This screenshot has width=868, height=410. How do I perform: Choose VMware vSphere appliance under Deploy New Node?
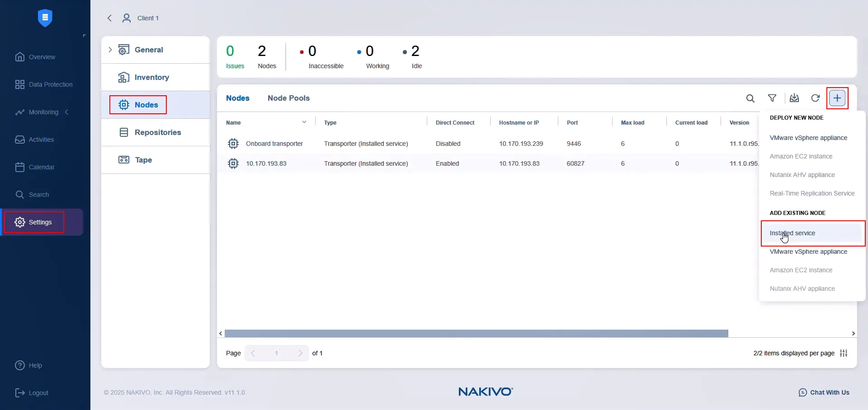[808, 138]
